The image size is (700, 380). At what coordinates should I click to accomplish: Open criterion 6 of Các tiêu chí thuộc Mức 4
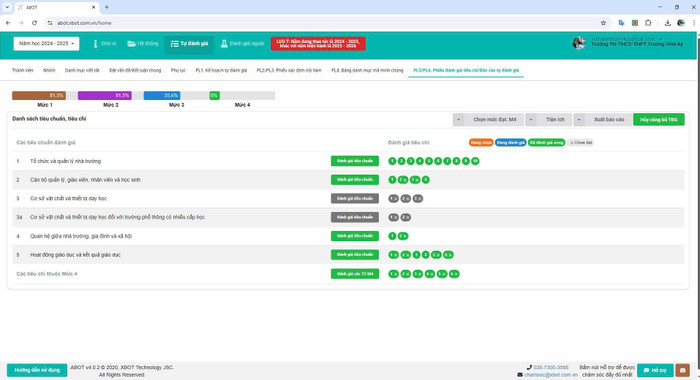pyautogui.click(x=454, y=274)
